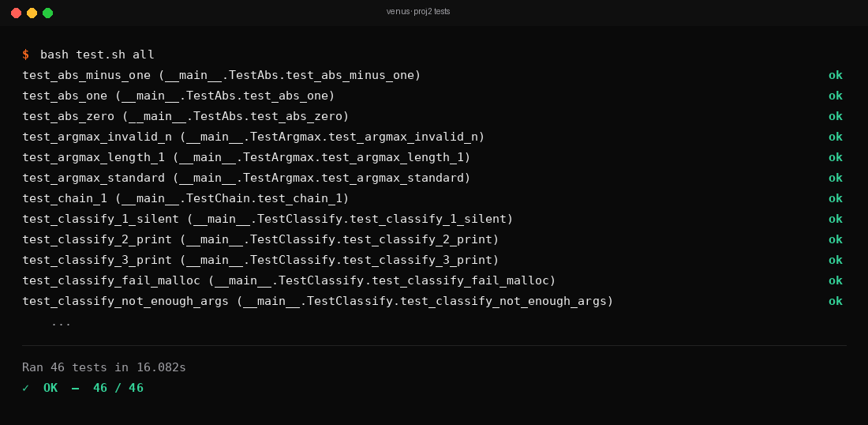Expand the truncated output ellipsis
The height and width of the screenshot is (425, 868).
click(x=61, y=322)
